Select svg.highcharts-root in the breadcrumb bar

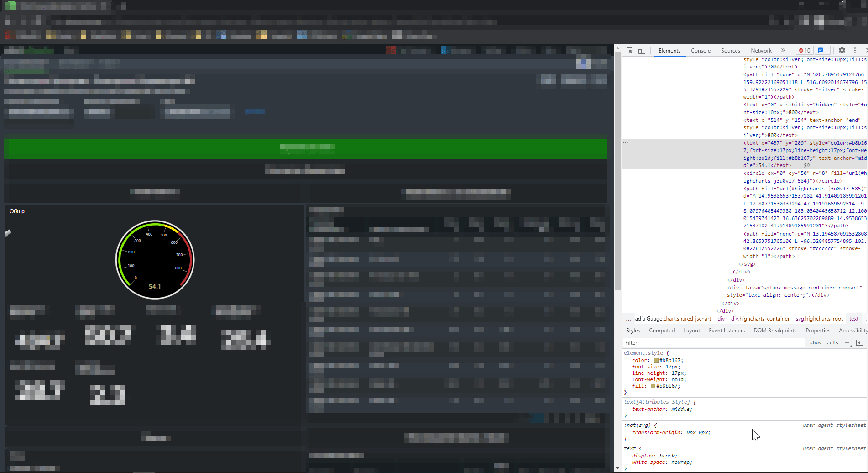pyautogui.click(x=819, y=318)
